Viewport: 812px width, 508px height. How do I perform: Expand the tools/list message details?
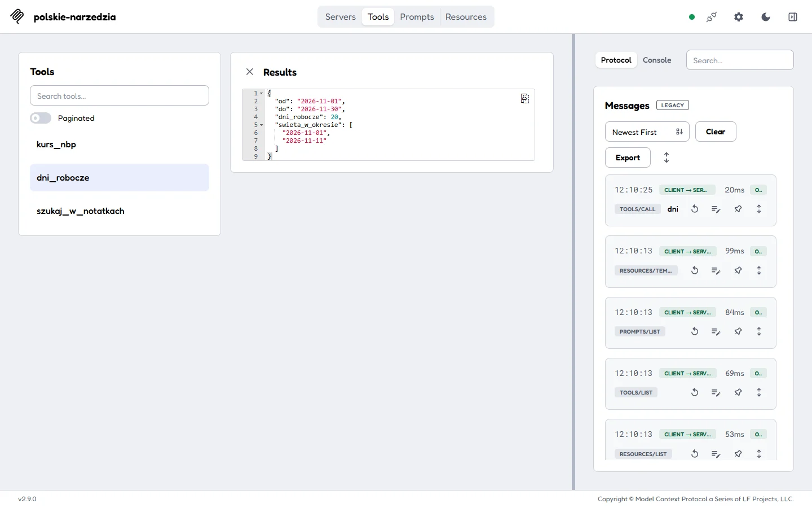759,392
